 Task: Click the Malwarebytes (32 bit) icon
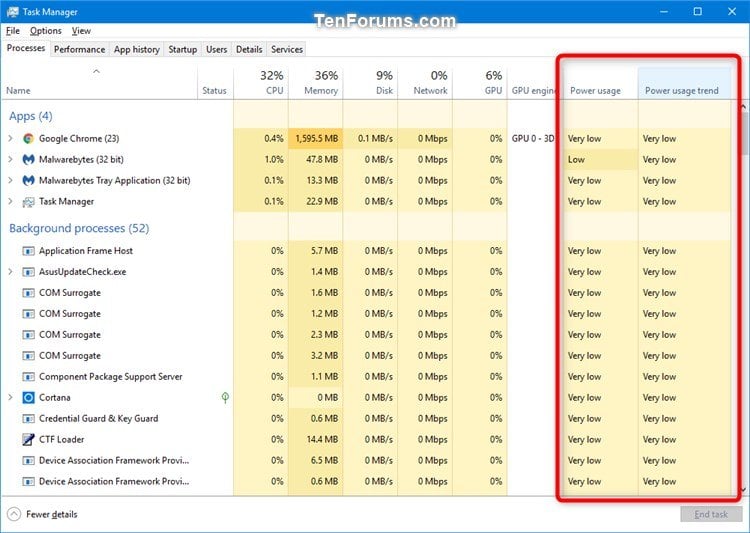point(29,160)
